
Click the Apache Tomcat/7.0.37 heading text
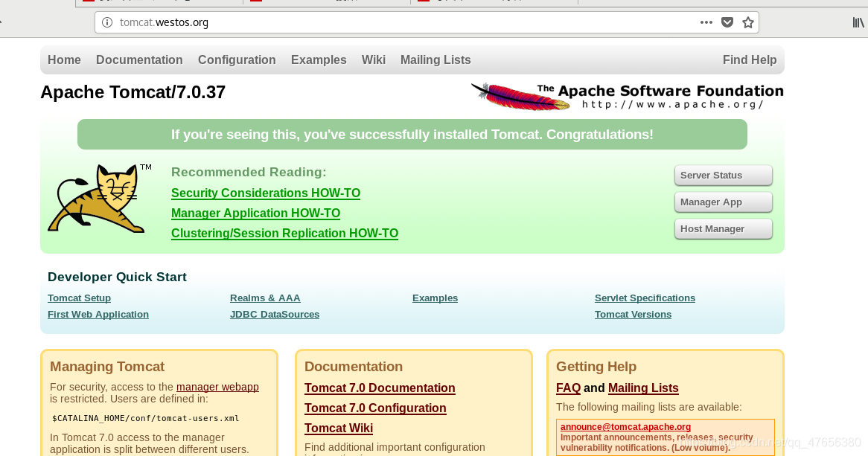coord(133,91)
